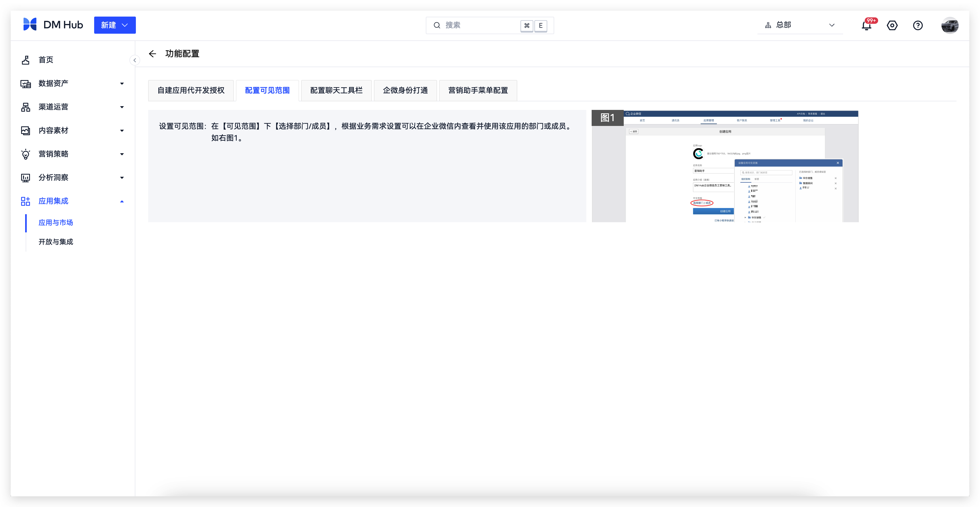This screenshot has width=980, height=507.
Task: Switch to 配置聊天工具栏 tab
Action: (x=336, y=90)
